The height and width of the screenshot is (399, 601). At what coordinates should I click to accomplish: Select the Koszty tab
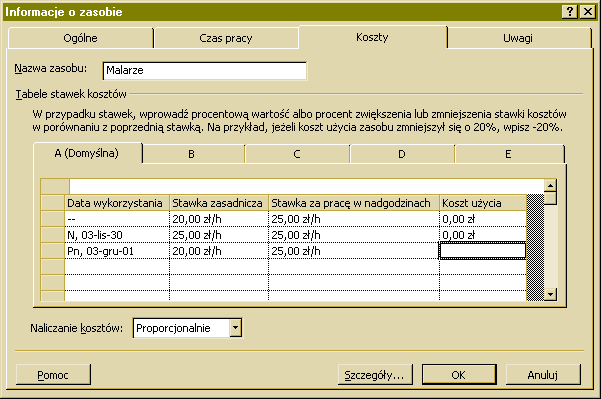coord(373,37)
